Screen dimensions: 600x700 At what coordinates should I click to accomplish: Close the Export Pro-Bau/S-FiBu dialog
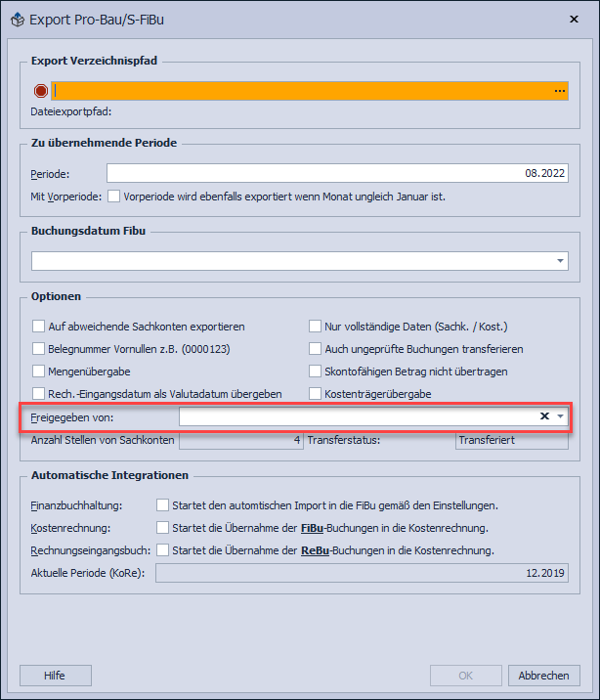(573, 18)
